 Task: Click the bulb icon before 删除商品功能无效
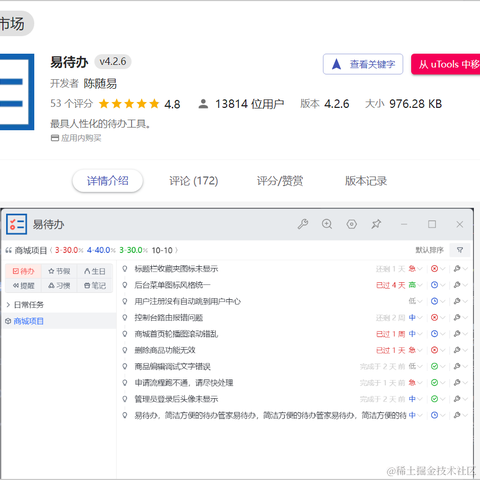coord(125,350)
